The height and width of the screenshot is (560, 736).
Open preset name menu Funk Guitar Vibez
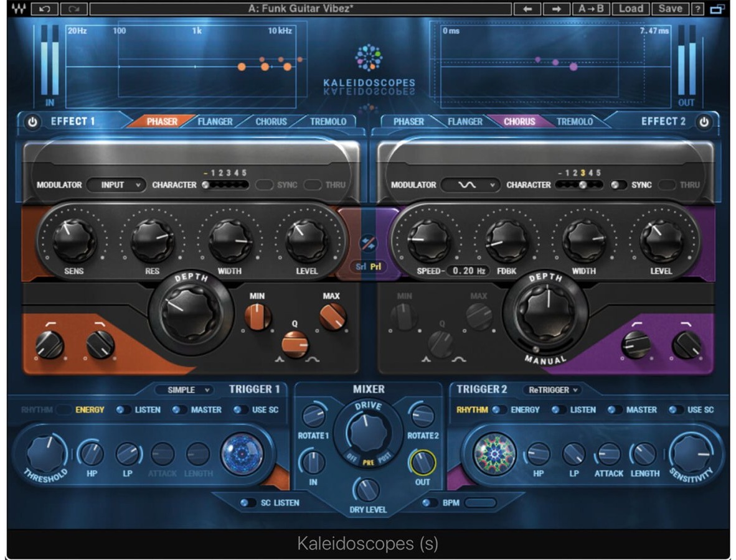[300, 9]
